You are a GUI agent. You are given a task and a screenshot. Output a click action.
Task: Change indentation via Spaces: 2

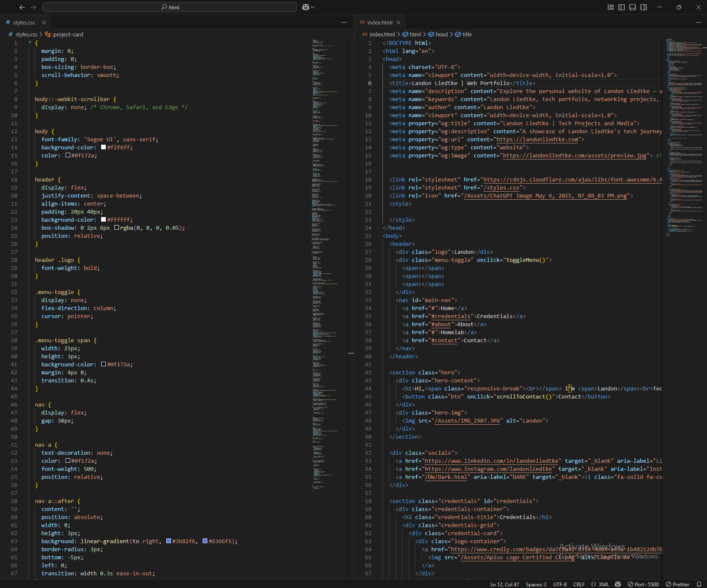pos(536,584)
